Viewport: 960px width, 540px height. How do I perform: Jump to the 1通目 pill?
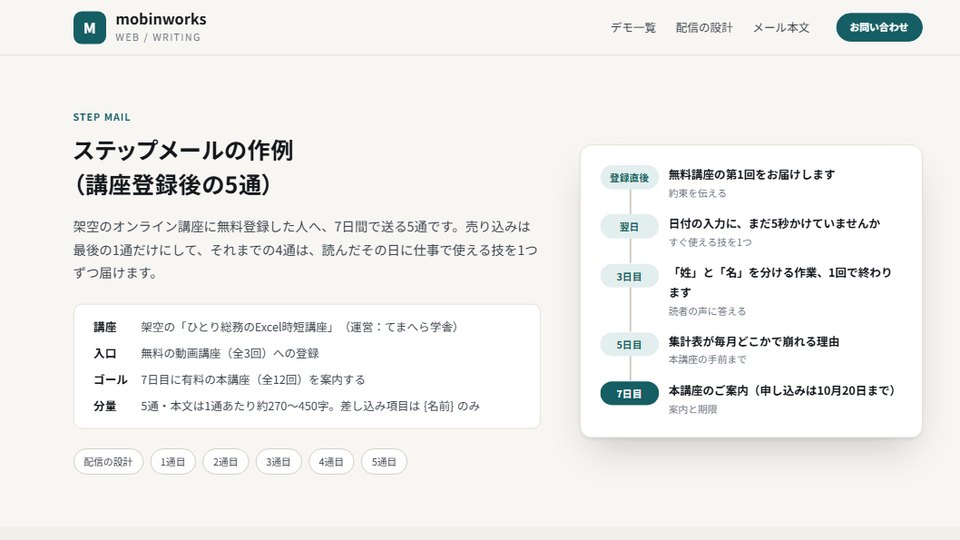(173, 462)
